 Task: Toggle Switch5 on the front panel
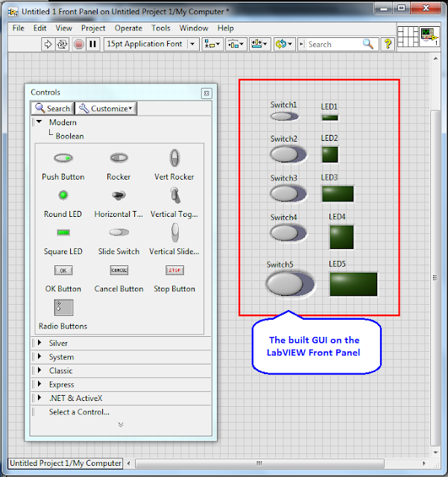click(x=291, y=284)
